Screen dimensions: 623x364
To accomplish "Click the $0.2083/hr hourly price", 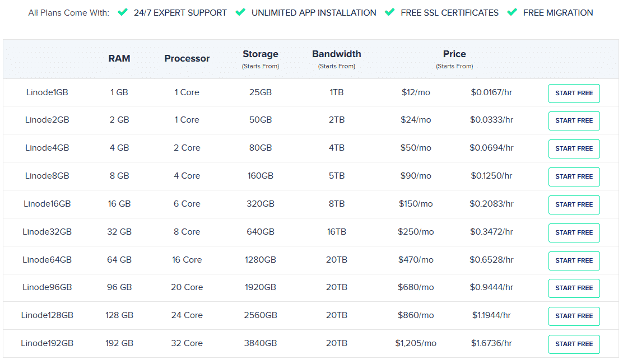I will coord(491,204).
